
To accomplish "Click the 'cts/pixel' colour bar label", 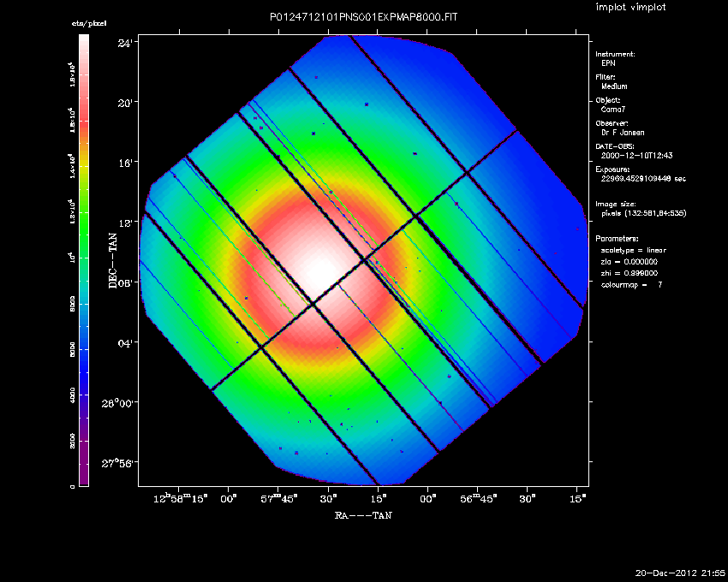I will click(88, 24).
